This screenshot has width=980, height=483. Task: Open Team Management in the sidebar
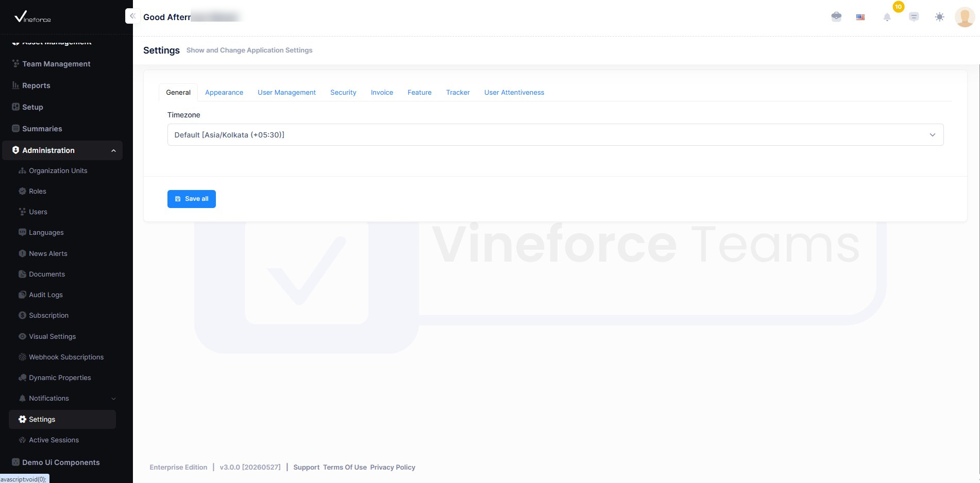tap(56, 64)
